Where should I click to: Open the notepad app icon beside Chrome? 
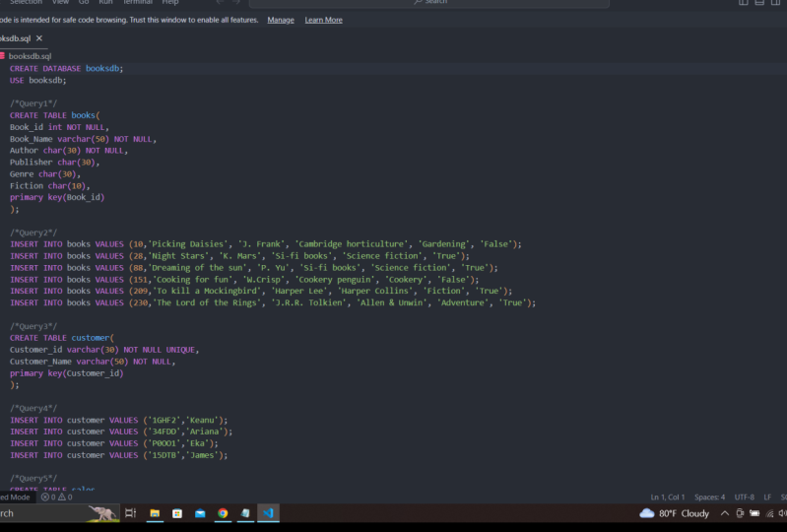click(245, 513)
